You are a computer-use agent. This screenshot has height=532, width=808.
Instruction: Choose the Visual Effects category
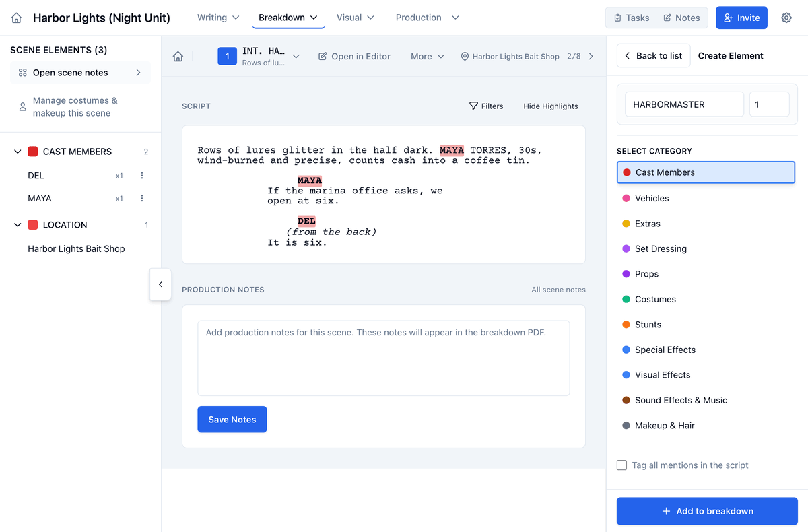(706, 375)
